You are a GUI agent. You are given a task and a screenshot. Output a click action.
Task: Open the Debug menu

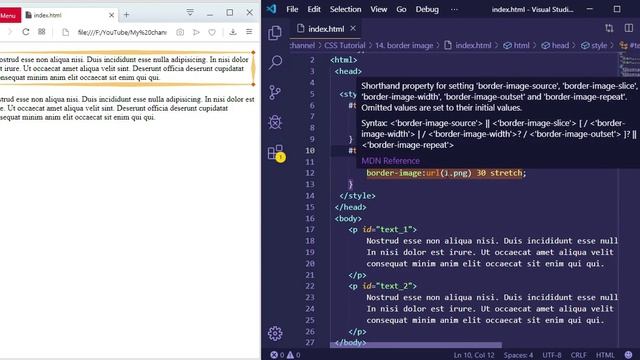point(427,9)
